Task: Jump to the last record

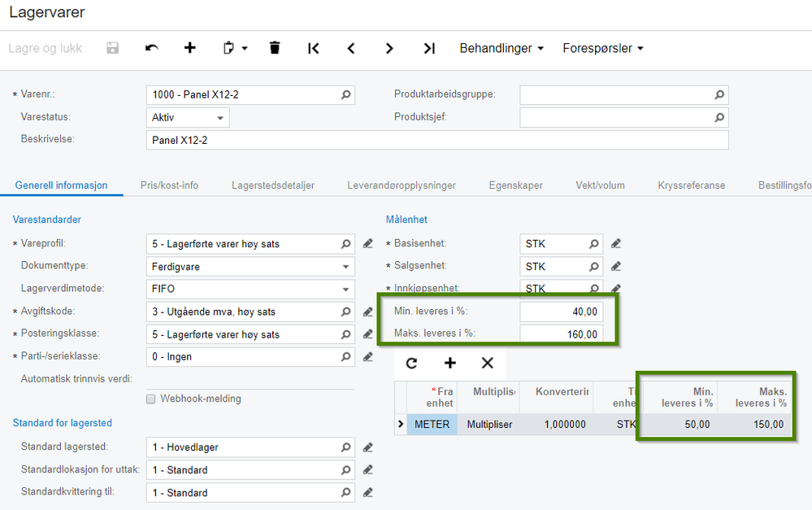Action: pos(429,49)
